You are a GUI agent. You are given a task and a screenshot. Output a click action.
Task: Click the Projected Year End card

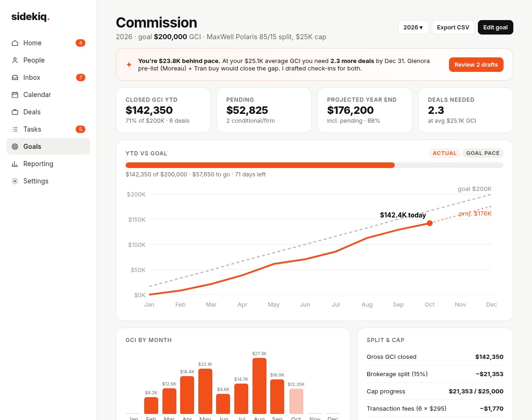(x=365, y=110)
